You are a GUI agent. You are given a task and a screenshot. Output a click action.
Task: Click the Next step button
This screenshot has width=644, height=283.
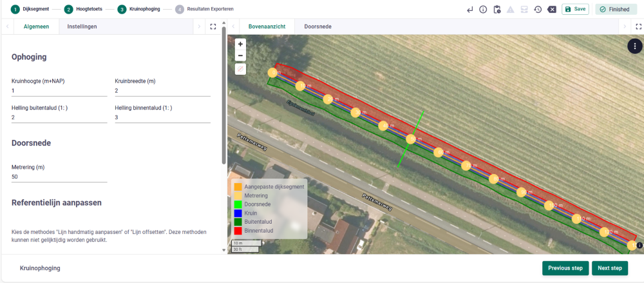pos(609,268)
